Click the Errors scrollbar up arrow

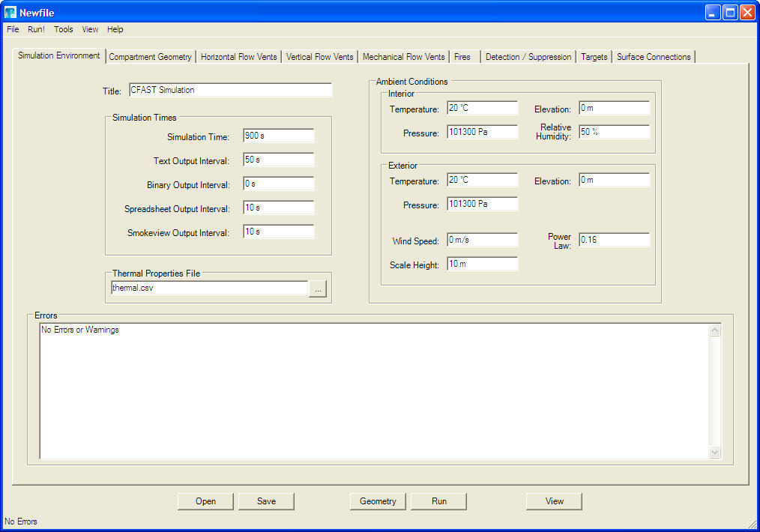tap(715, 330)
